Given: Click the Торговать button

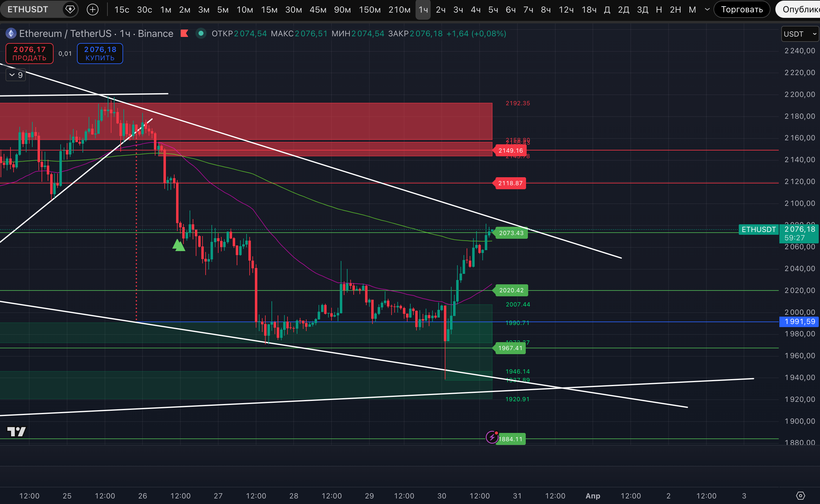Looking at the screenshot, I should [x=742, y=9].
